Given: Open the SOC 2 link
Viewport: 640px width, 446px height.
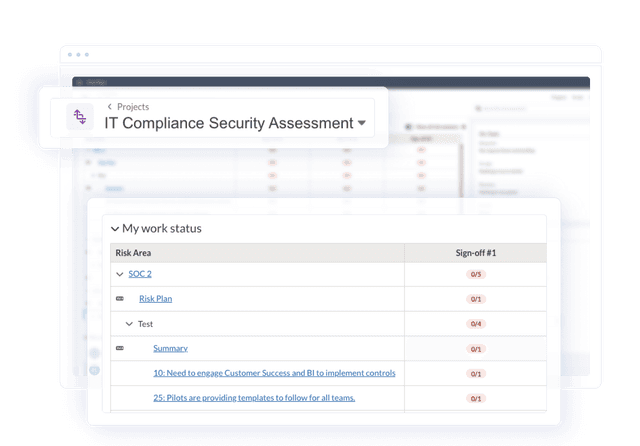Looking at the screenshot, I should pyautogui.click(x=140, y=274).
